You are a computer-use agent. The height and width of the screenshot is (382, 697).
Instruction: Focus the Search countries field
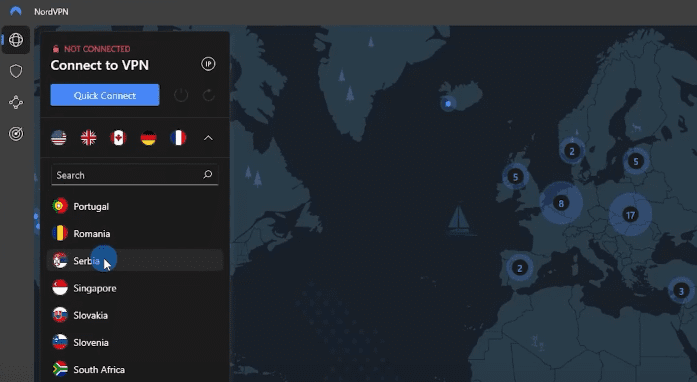[135, 175]
